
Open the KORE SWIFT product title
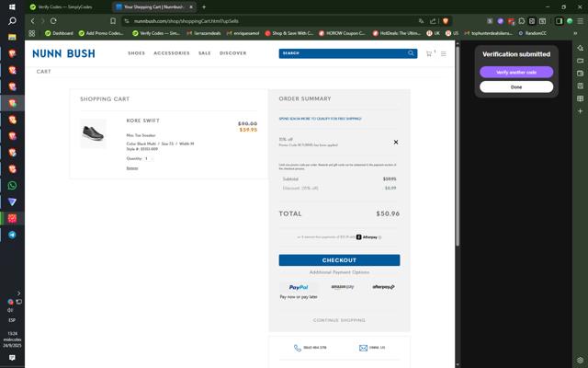click(x=143, y=121)
